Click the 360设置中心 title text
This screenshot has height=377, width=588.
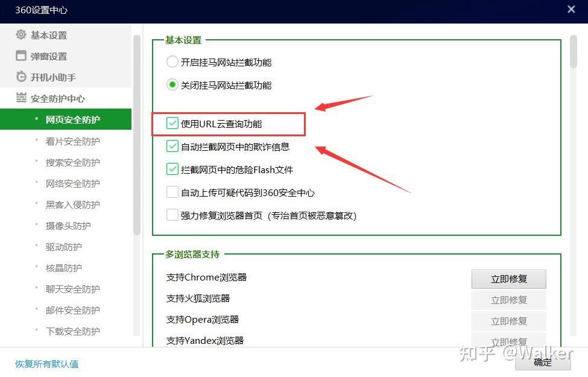click(x=41, y=10)
